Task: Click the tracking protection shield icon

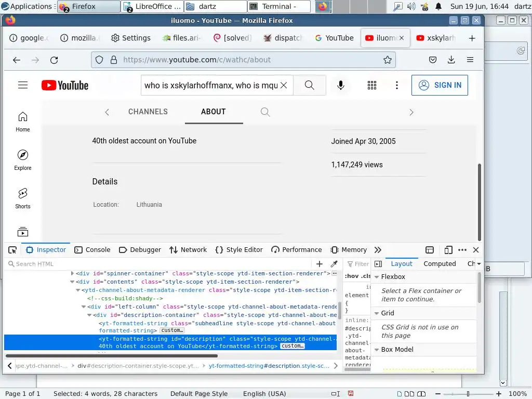Action: click(99, 60)
